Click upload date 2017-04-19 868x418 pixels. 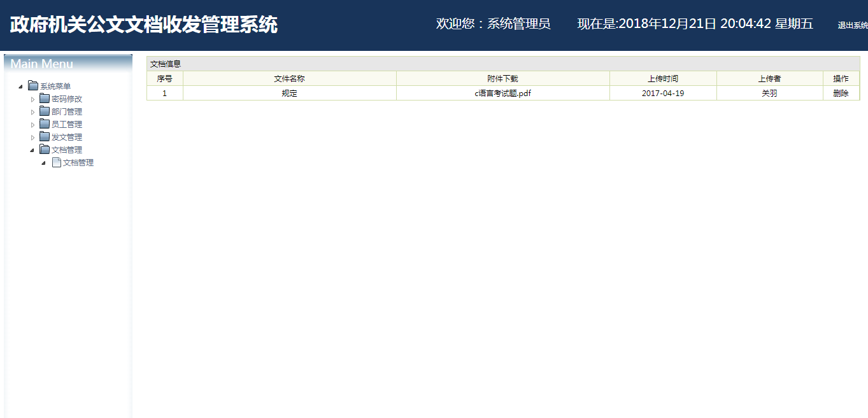tap(663, 93)
